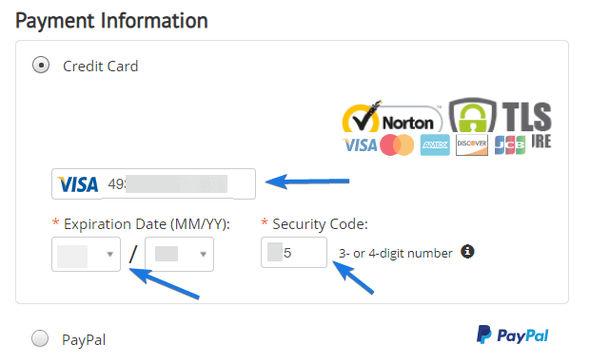Click the security code info icon
This screenshot has height=364, width=590.
click(x=467, y=251)
